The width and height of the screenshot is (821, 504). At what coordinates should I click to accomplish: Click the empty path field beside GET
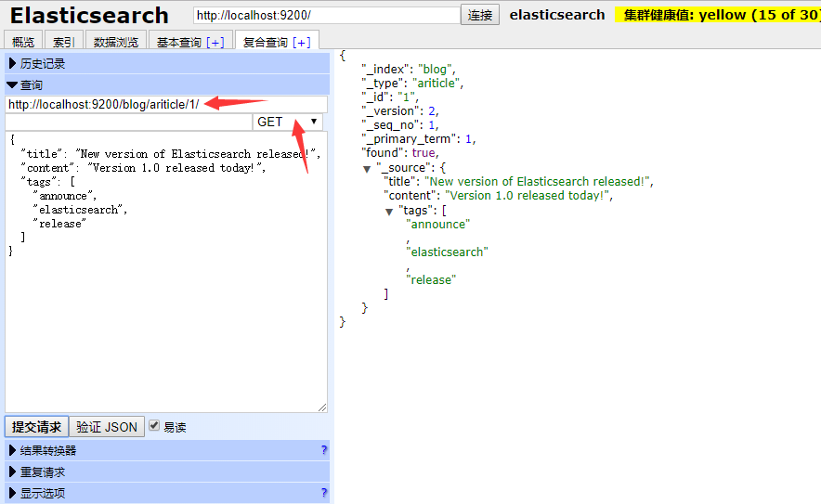point(129,122)
